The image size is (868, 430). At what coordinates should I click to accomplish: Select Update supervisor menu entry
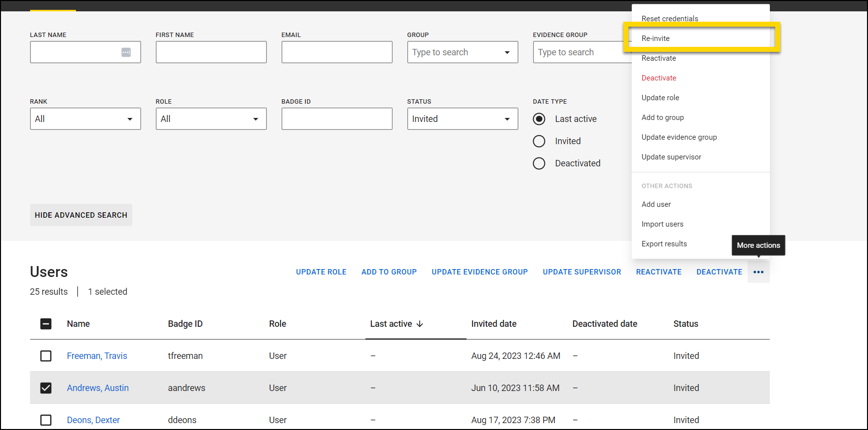pyautogui.click(x=700, y=157)
